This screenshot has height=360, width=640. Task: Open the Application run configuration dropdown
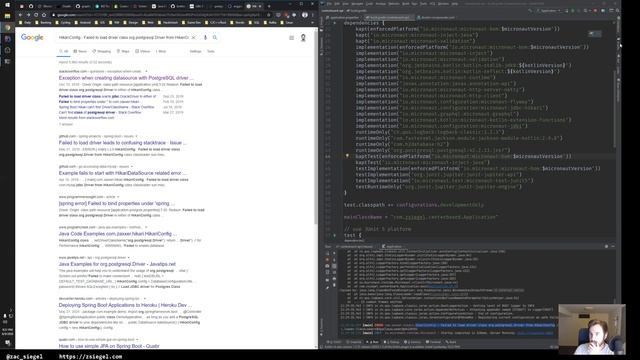point(549,11)
